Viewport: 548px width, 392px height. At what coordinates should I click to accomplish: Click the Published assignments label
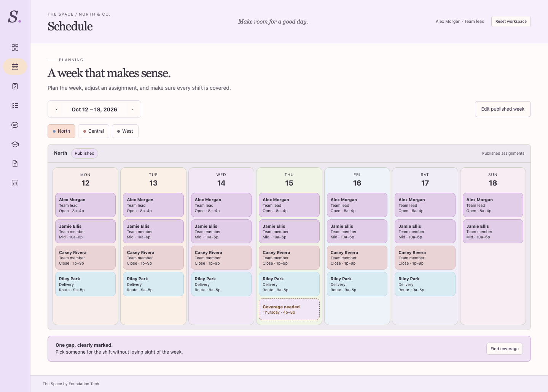pyautogui.click(x=503, y=154)
